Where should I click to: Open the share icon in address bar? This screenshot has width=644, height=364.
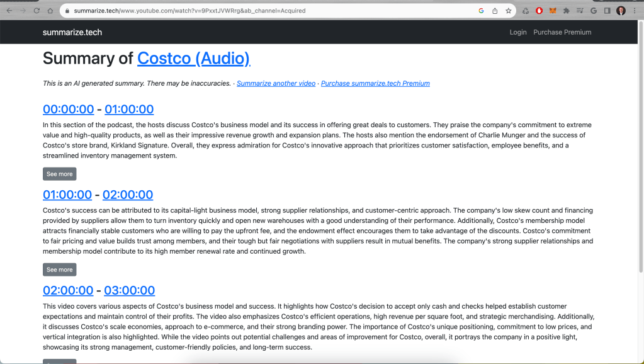tap(495, 11)
